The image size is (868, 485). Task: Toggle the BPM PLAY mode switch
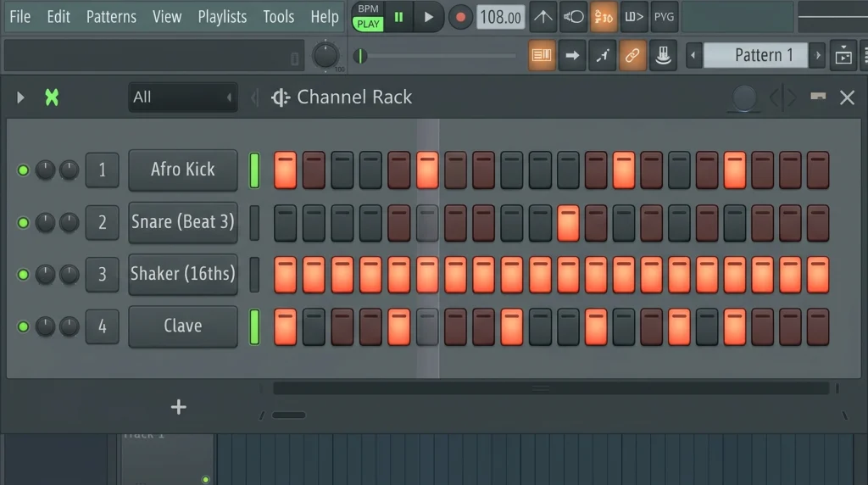(x=368, y=17)
